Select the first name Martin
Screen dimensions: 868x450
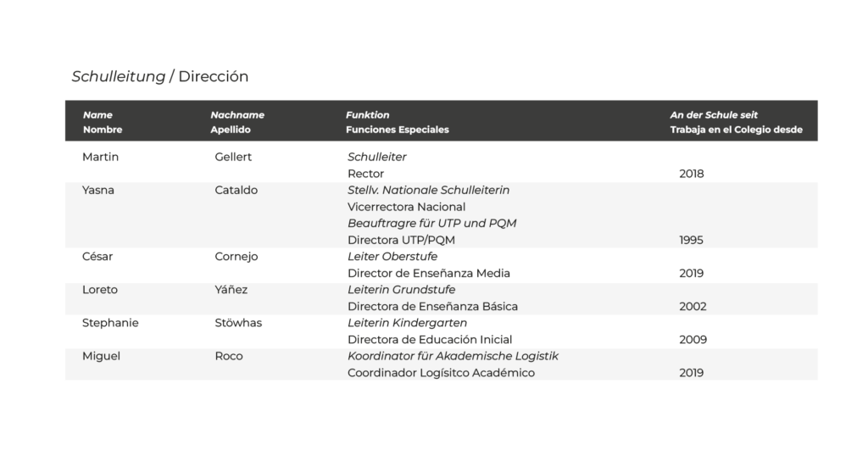pos(100,157)
